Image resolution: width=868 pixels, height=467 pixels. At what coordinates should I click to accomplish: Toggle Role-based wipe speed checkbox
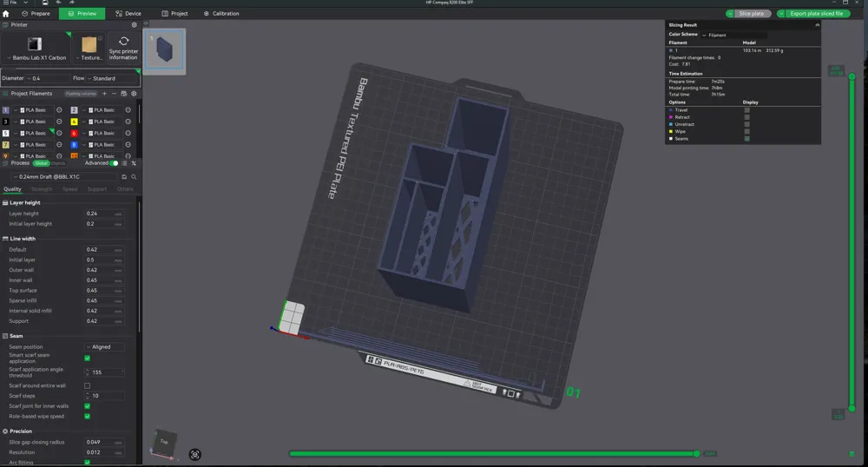click(87, 416)
